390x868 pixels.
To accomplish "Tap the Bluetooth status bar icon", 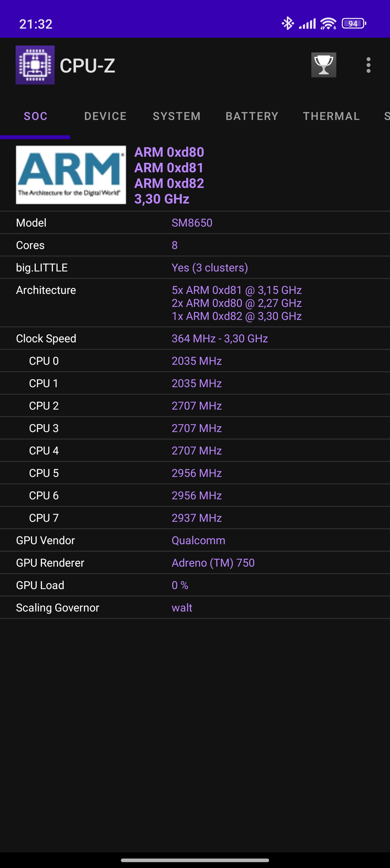I will 287,24.
